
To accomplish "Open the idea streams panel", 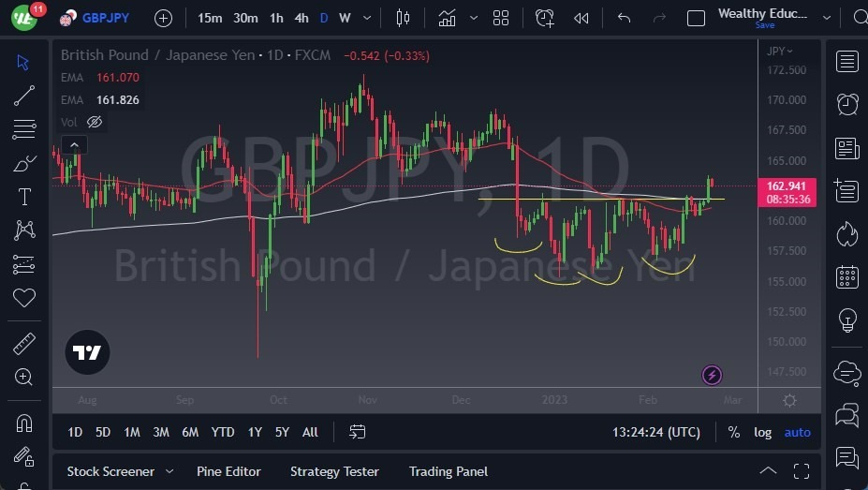I will coord(847,458).
